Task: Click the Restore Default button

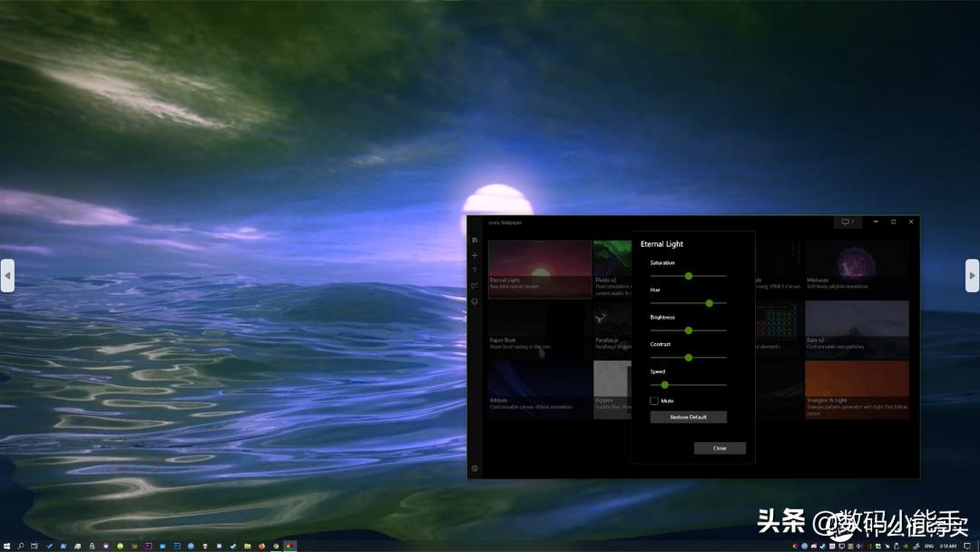Action: [x=688, y=417]
